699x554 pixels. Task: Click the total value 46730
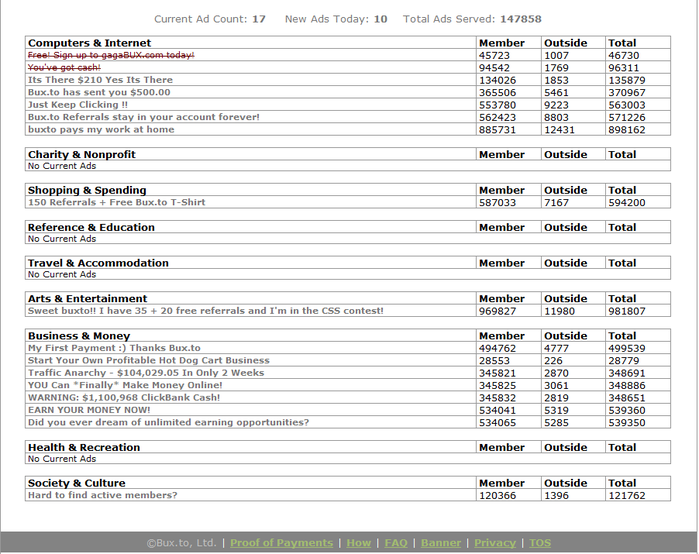click(624, 55)
